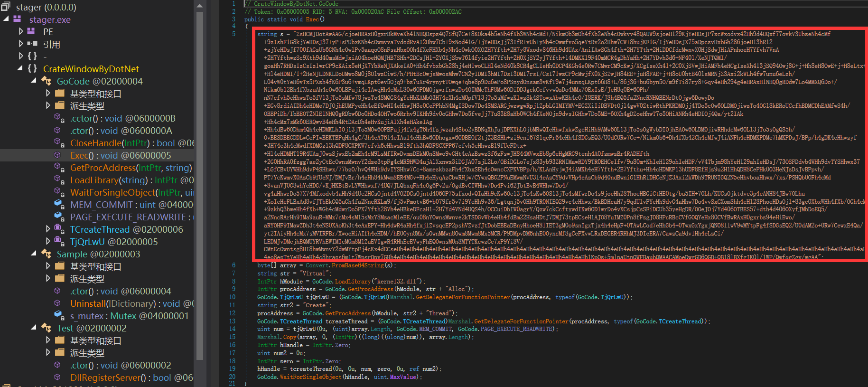
Task: Click the stager assembly icon
Action: click(x=6, y=7)
